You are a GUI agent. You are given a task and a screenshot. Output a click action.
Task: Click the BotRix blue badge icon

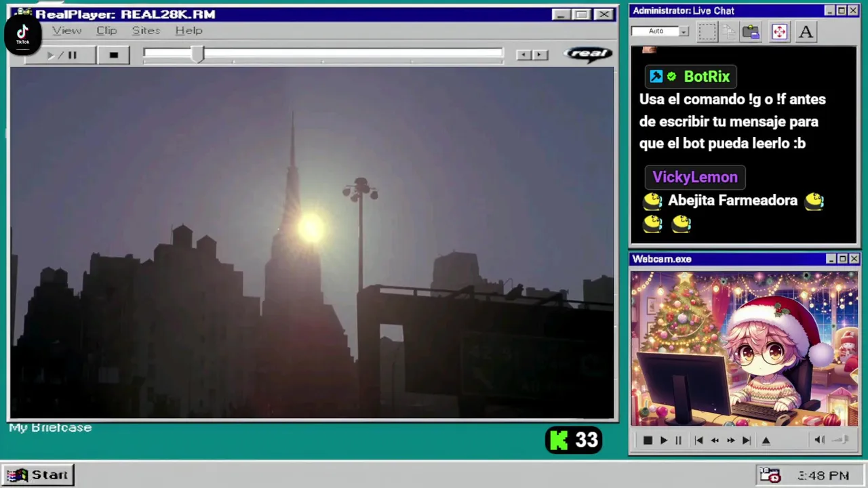click(x=656, y=77)
